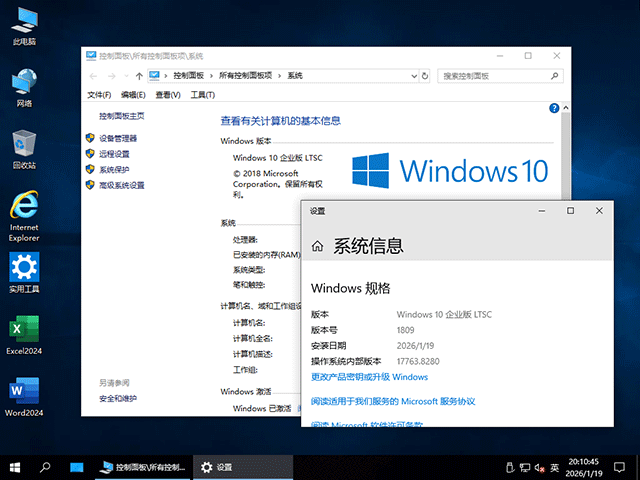Open the blue help question mark
This screenshot has width=640, height=480.
554,108
